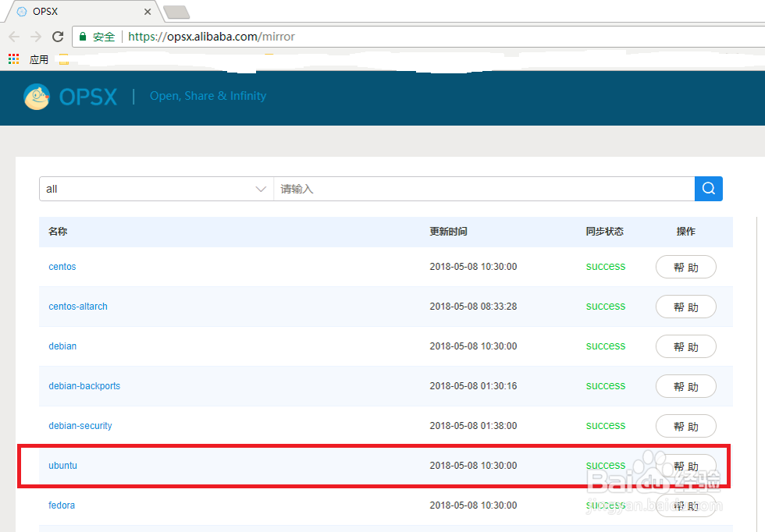Open the centos-altarch mirror link
The height and width of the screenshot is (532, 765).
[78, 307]
